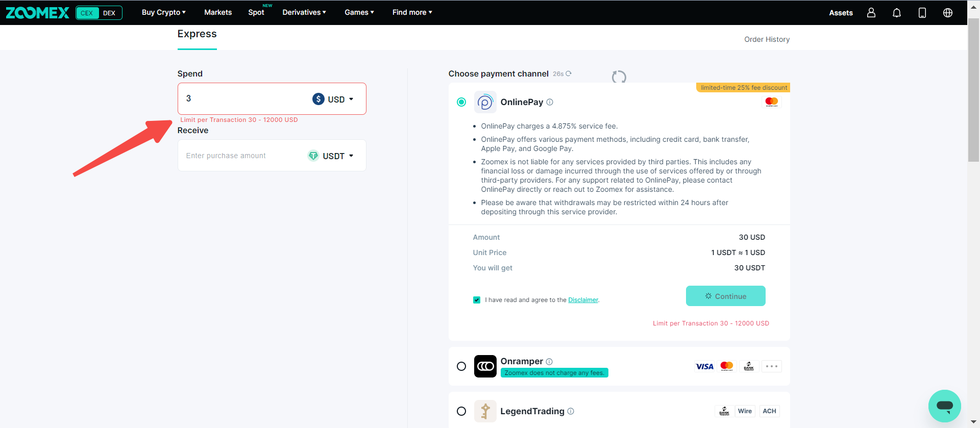
Task: Open the language globe icon
Action: (x=948, y=13)
